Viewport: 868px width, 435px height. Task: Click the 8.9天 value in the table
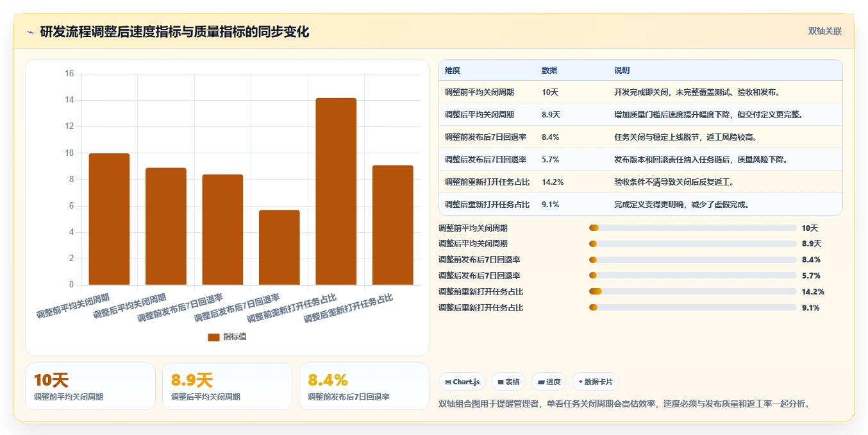551,115
